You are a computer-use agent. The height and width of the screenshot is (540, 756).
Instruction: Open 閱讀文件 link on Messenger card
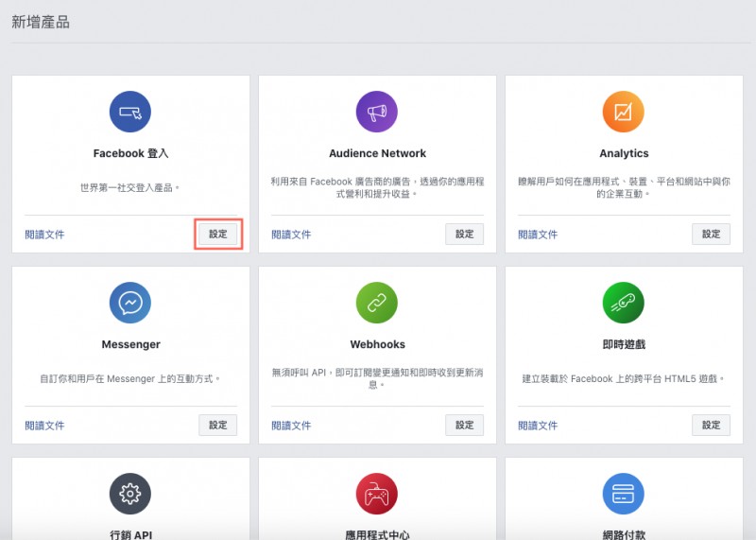[44, 426]
